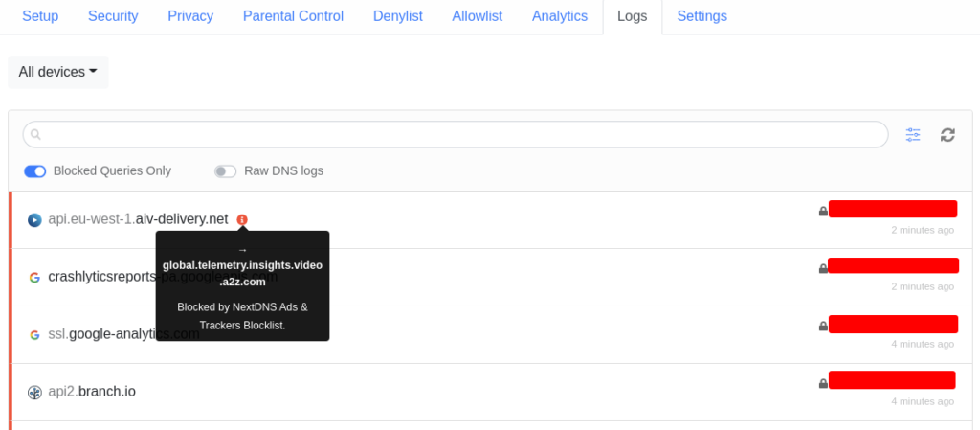Enable the Raw DNS logs toggle

click(x=226, y=171)
